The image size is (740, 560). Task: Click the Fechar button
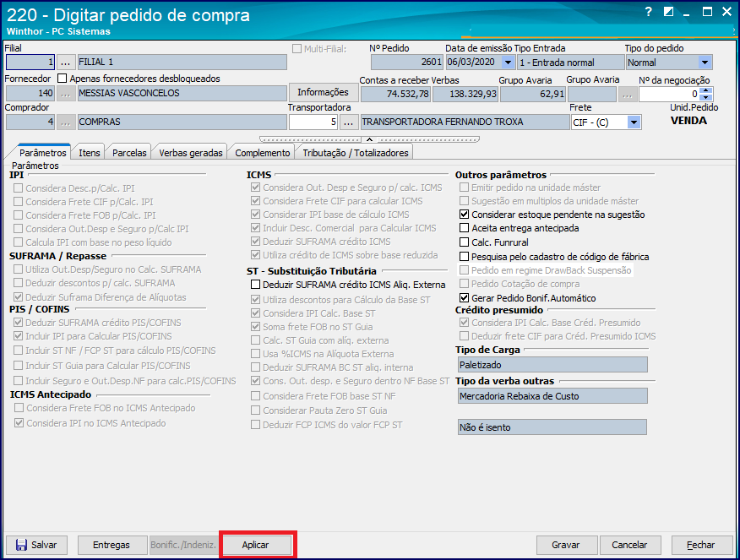coord(701,545)
